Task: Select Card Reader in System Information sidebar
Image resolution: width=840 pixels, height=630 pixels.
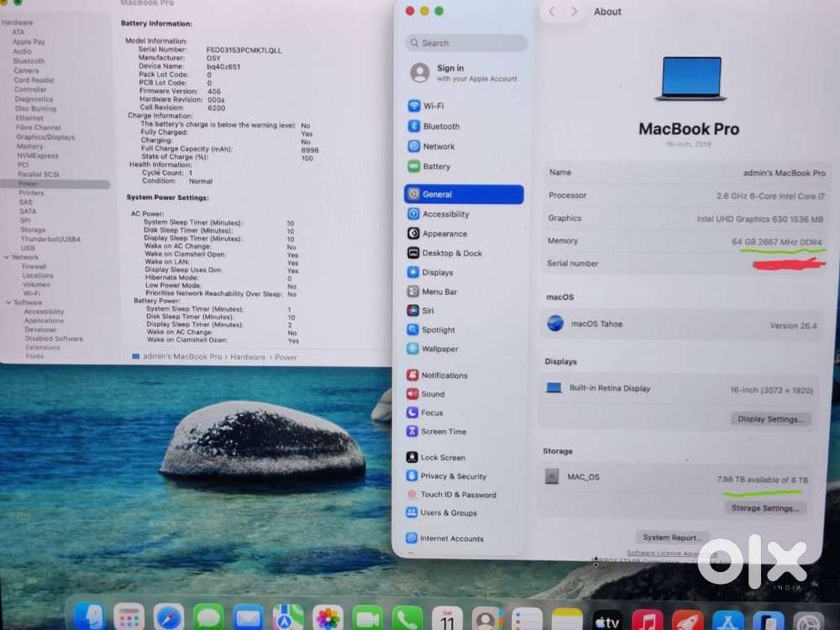Action: pos(34,81)
